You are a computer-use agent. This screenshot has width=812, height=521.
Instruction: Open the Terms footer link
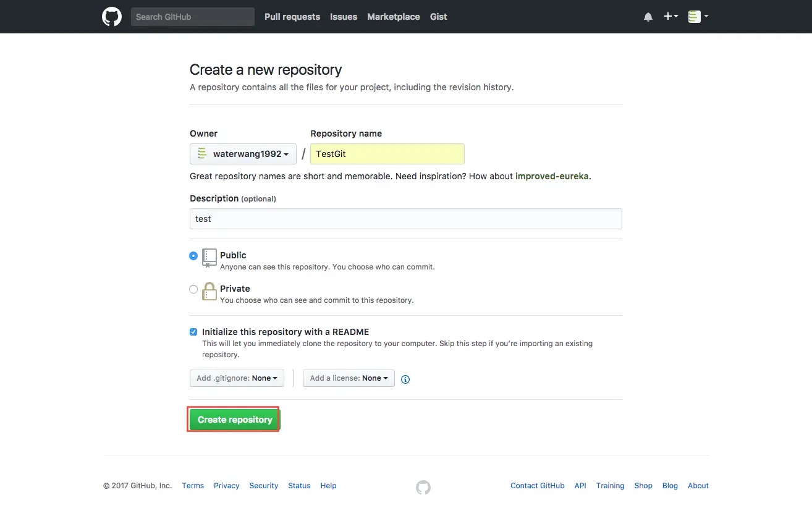click(193, 486)
